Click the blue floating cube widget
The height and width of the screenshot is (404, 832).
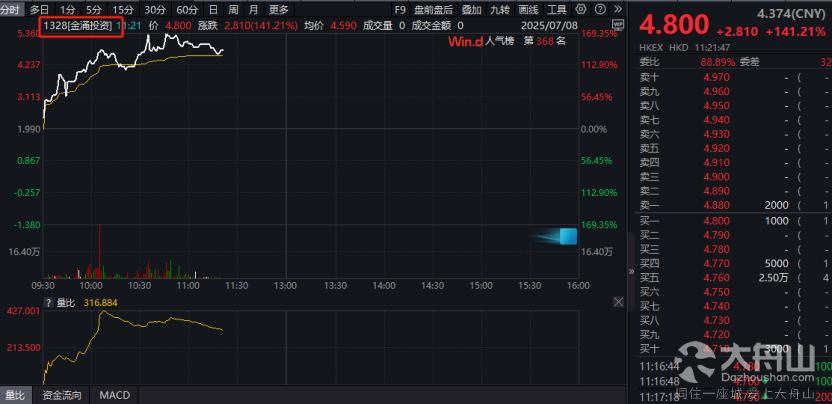[x=568, y=236]
